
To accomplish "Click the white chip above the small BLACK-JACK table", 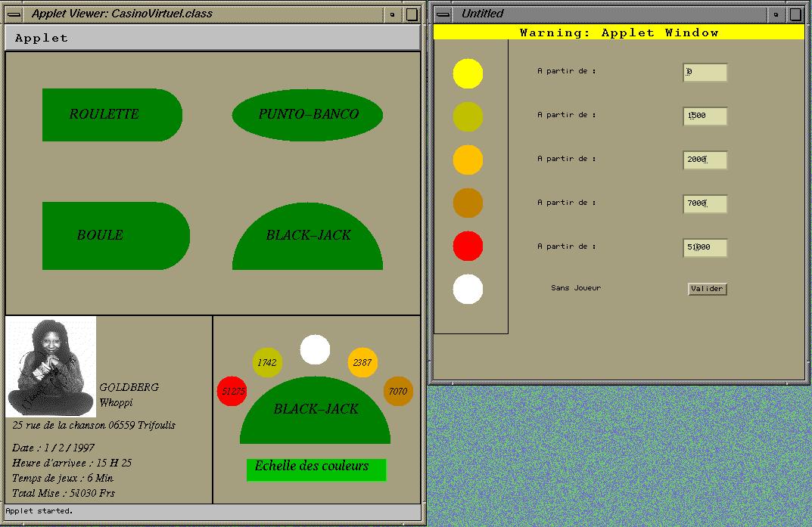I will point(315,349).
